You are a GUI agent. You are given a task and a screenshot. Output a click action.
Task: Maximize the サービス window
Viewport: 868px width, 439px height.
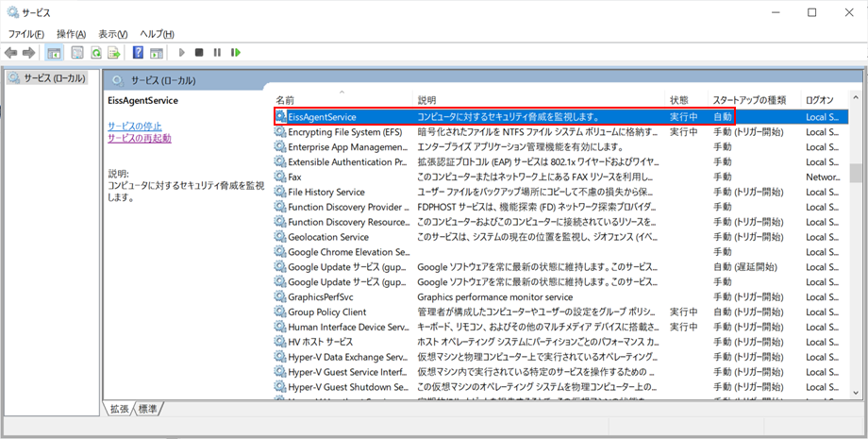(812, 12)
